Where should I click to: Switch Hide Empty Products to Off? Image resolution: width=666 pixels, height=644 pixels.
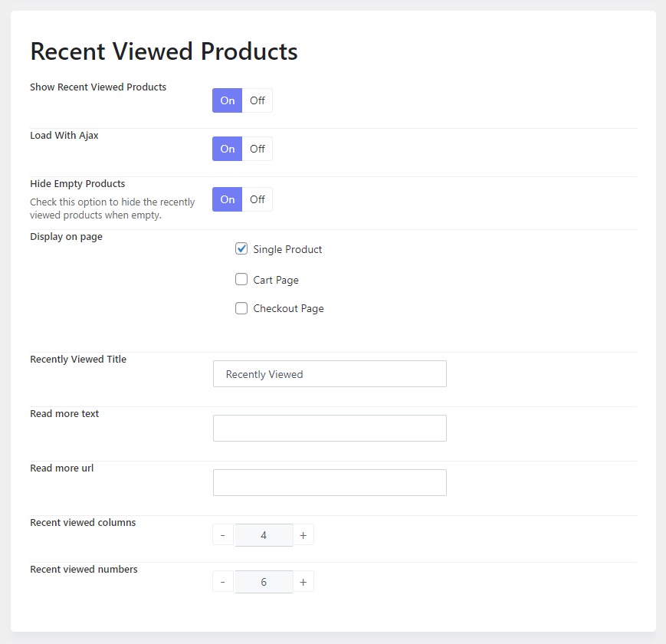(x=258, y=199)
